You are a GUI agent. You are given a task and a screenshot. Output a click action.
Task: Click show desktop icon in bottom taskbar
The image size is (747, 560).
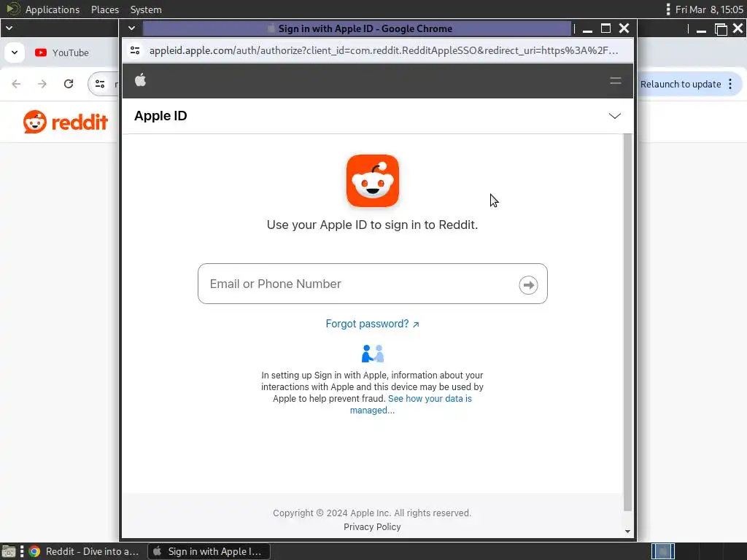[x=9, y=551]
